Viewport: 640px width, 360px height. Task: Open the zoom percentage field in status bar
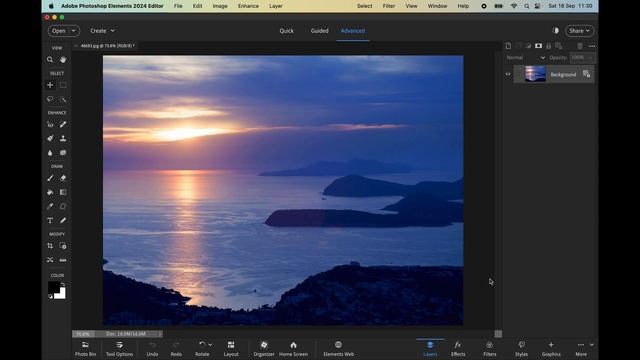(83, 334)
